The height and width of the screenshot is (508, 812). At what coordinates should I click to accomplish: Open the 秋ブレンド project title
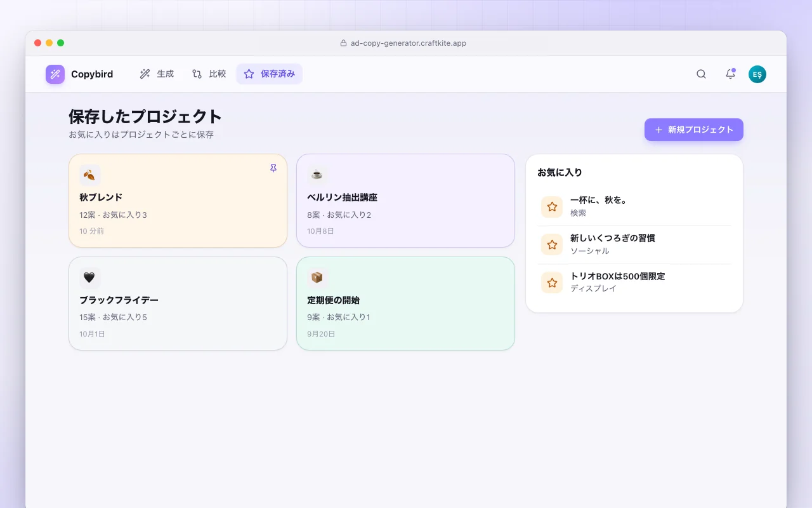(x=101, y=197)
